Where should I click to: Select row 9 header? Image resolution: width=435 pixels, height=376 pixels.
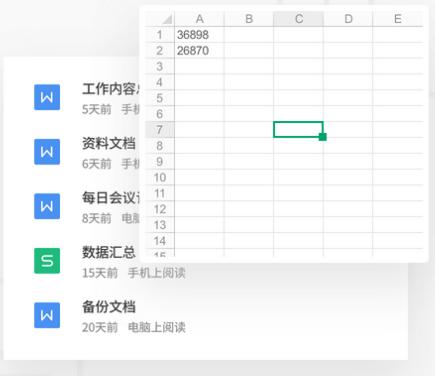[x=160, y=161]
